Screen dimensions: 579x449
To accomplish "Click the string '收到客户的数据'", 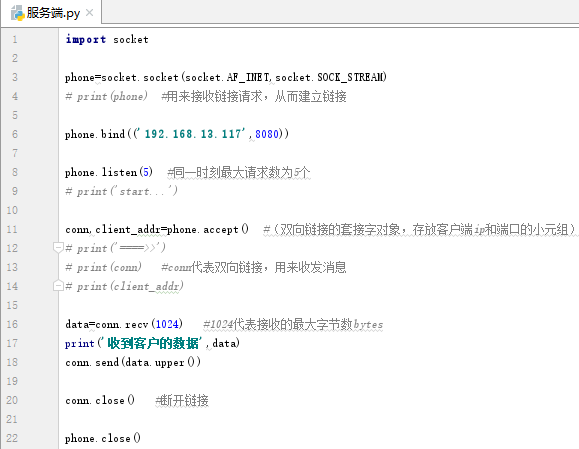I will 153,343.
